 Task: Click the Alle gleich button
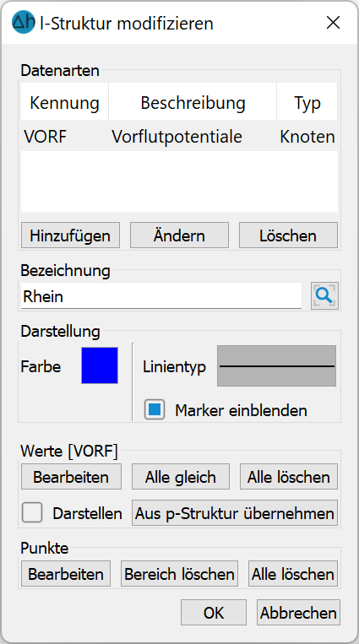pos(181,477)
